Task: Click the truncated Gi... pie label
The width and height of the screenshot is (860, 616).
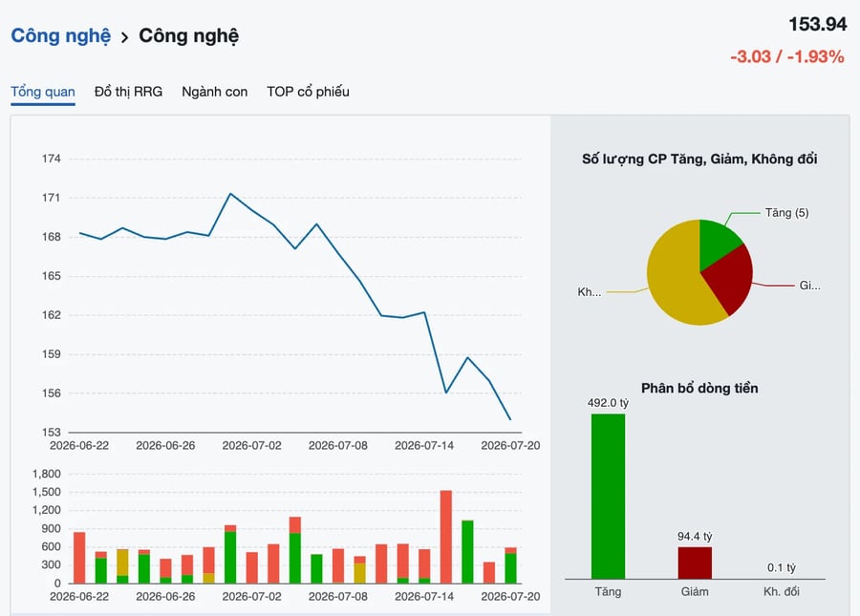Action: click(809, 285)
